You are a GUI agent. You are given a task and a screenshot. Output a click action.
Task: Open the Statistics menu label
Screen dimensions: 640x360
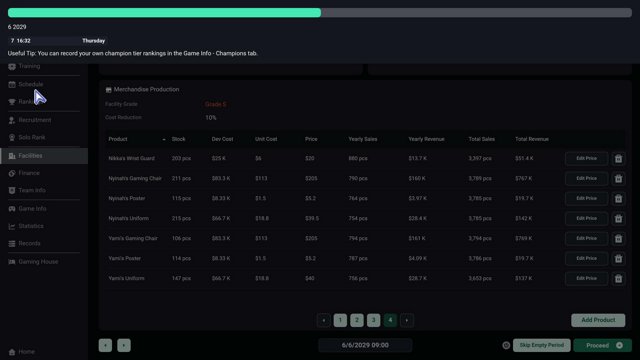31,226
